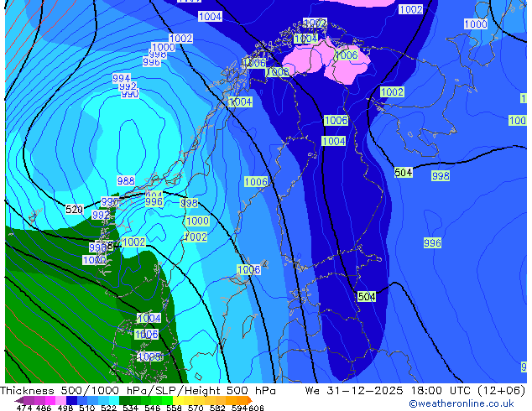The image size is (532, 411).
Task: Click the purple arrow start of legend
Action: [x=18, y=400]
